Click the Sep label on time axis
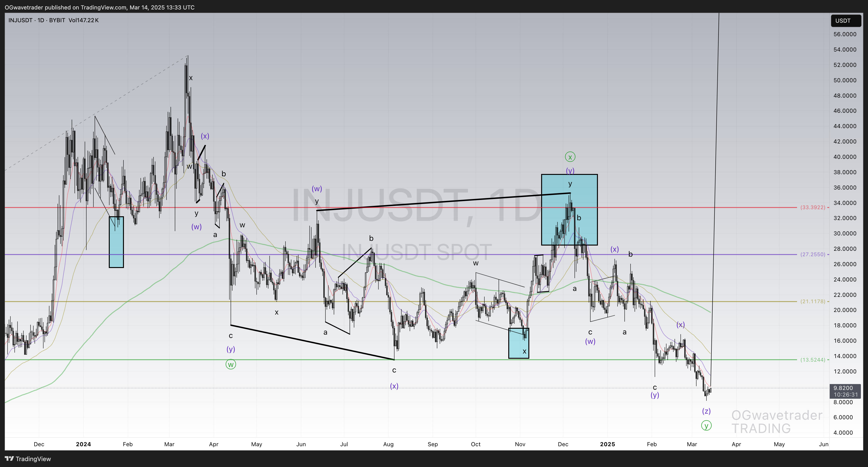 [433, 444]
